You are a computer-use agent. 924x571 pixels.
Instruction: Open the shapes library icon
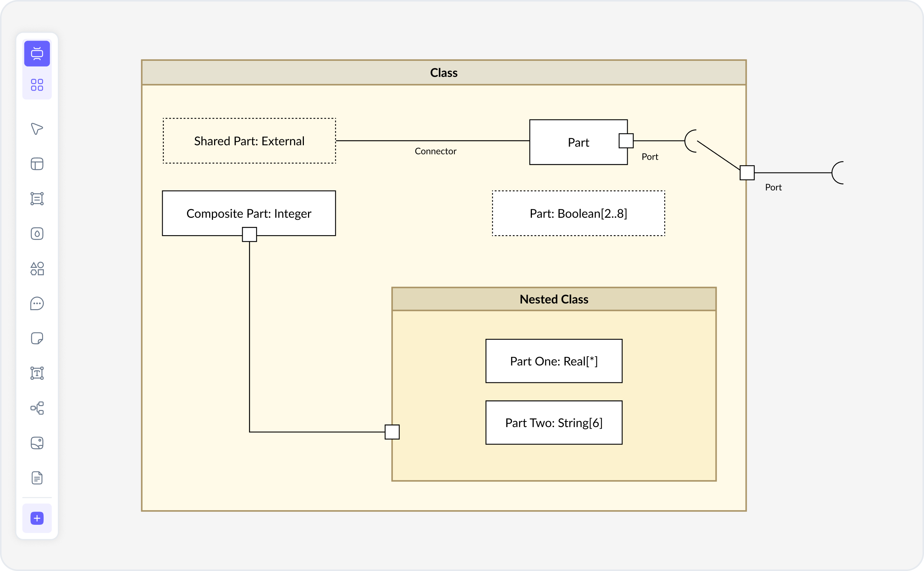coord(37,269)
